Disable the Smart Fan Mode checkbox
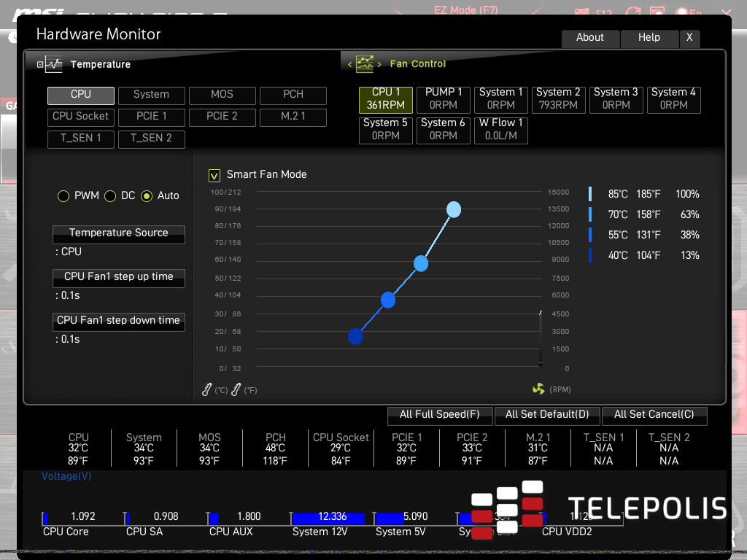The width and height of the screenshot is (747, 560). click(214, 175)
